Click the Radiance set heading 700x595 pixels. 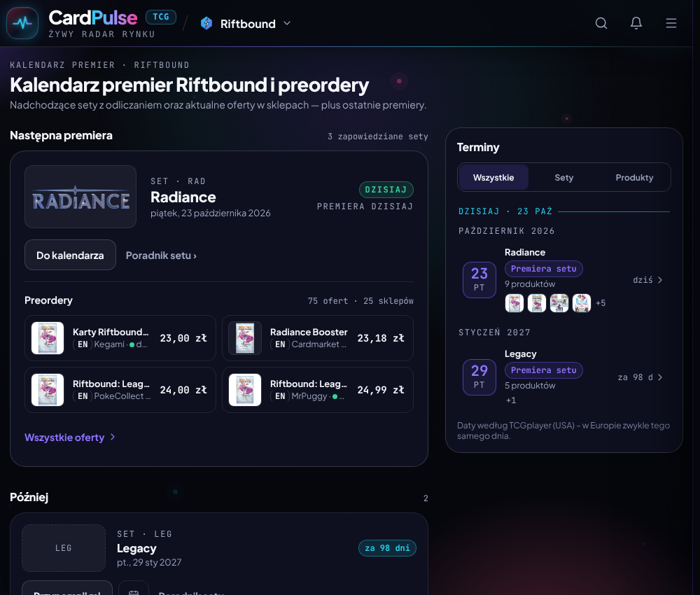[x=183, y=197]
